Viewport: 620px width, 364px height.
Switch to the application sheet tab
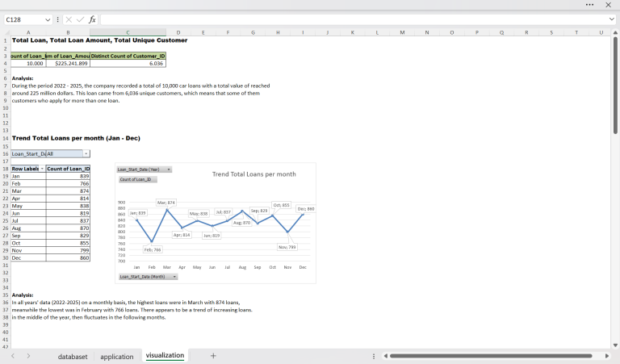(117, 356)
